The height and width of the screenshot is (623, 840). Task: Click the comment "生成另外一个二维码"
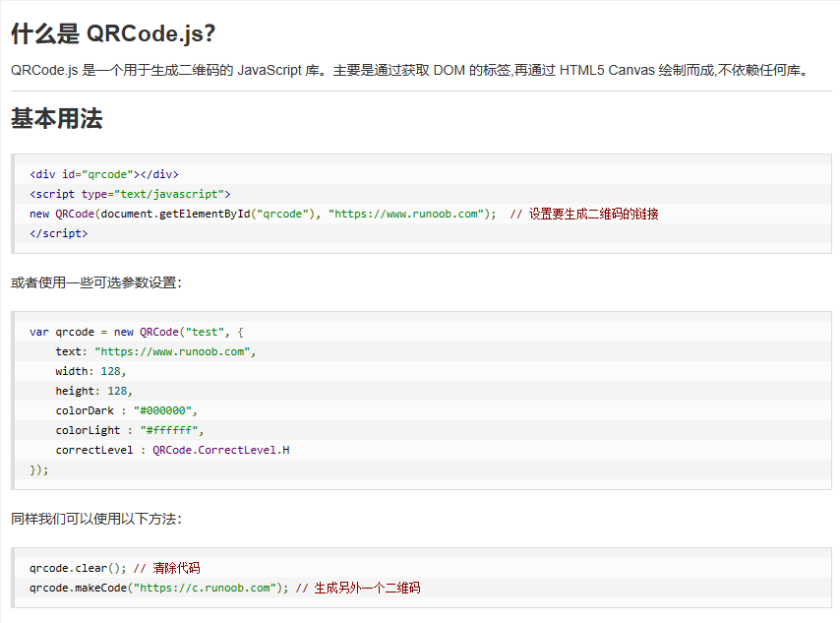367,588
